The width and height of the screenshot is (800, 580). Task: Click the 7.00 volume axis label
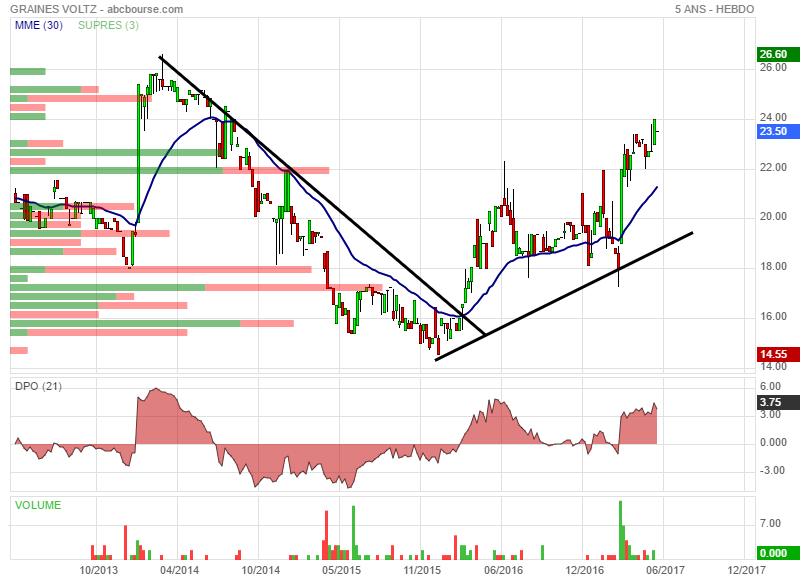770,523
